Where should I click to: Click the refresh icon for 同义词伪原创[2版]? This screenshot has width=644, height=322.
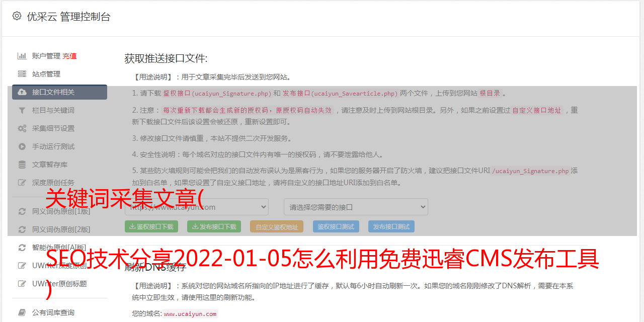pos(22,229)
